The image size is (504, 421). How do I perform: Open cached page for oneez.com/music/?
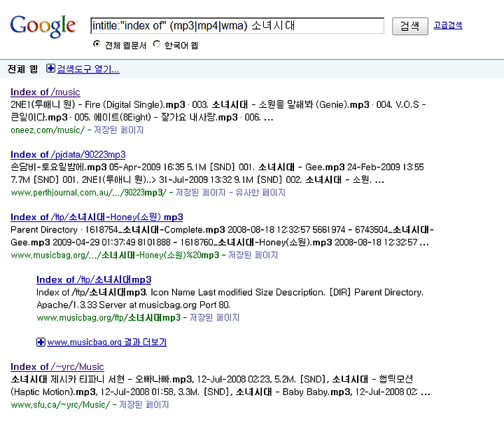point(118,130)
